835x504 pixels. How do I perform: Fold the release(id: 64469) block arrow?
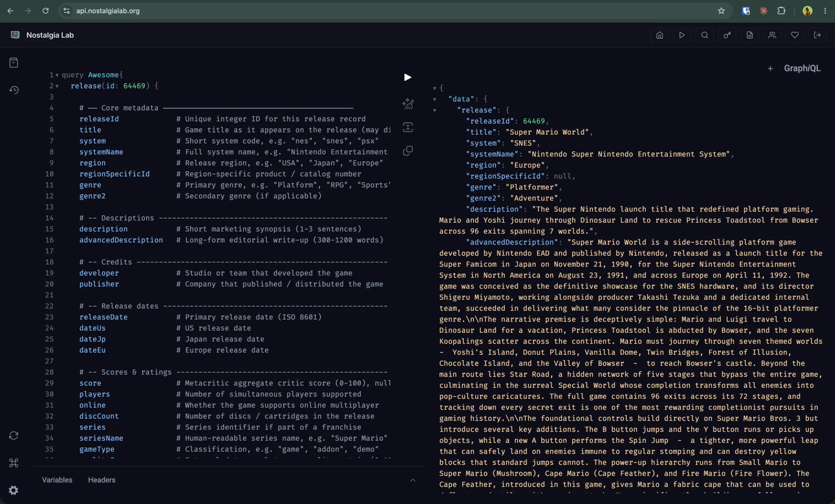(x=57, y=86)
